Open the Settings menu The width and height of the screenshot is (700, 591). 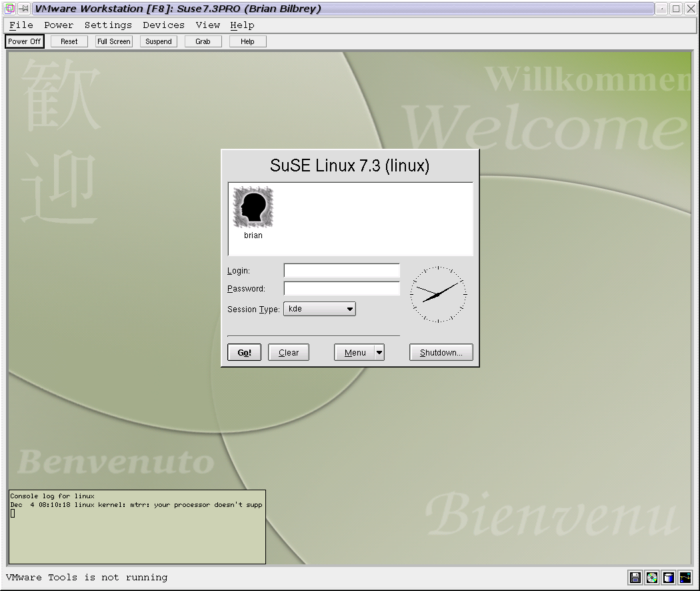tap(108, 25)
